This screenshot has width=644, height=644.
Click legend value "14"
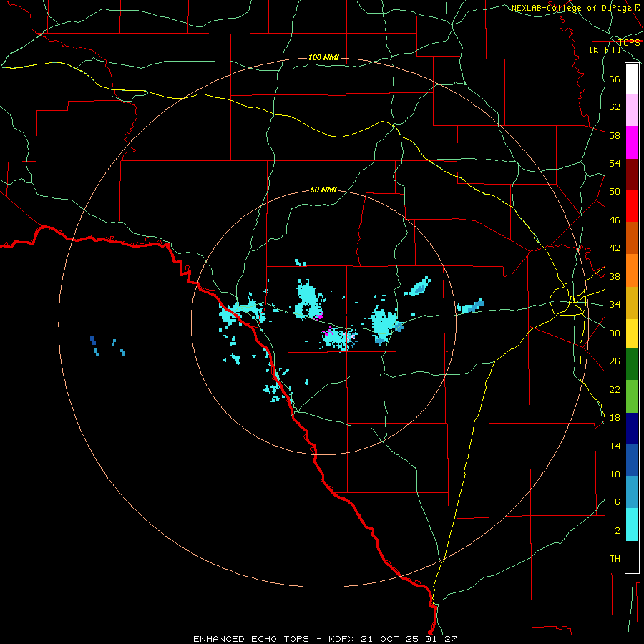pyautogui.click(x=615, y=446)
